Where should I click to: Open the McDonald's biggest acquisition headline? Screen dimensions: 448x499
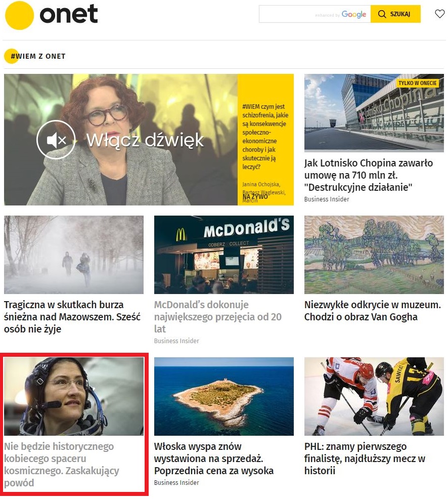coord(218,317)
